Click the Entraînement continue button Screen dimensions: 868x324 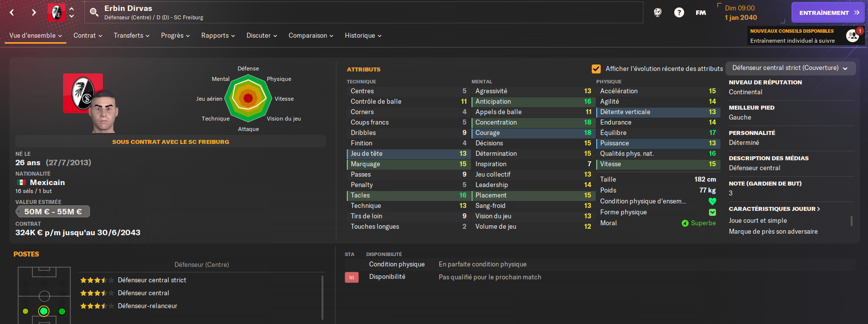pos(828,13)
